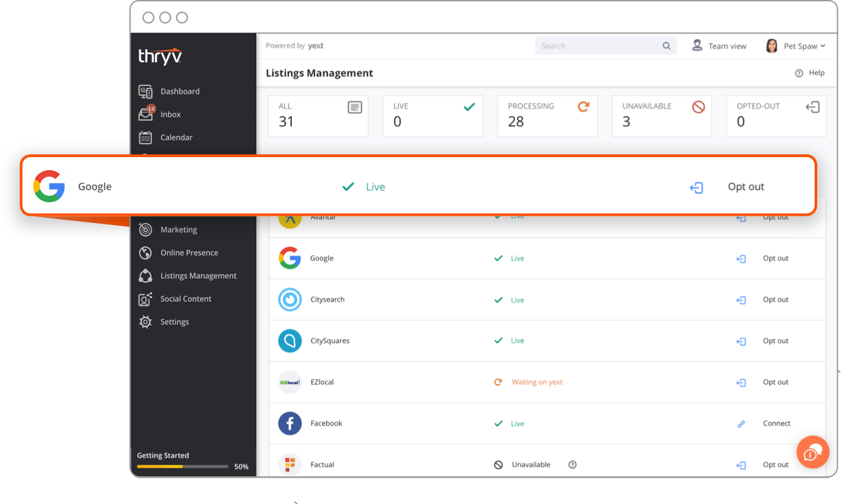
Task: Click the Citysearch logo icon
Action: [x=290, y=299]
